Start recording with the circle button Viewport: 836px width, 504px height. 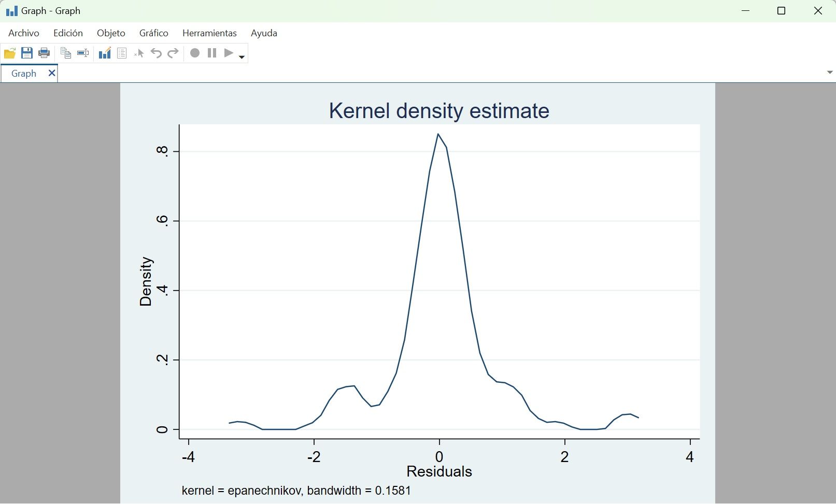pyautogui.click(x=195, y=53)
